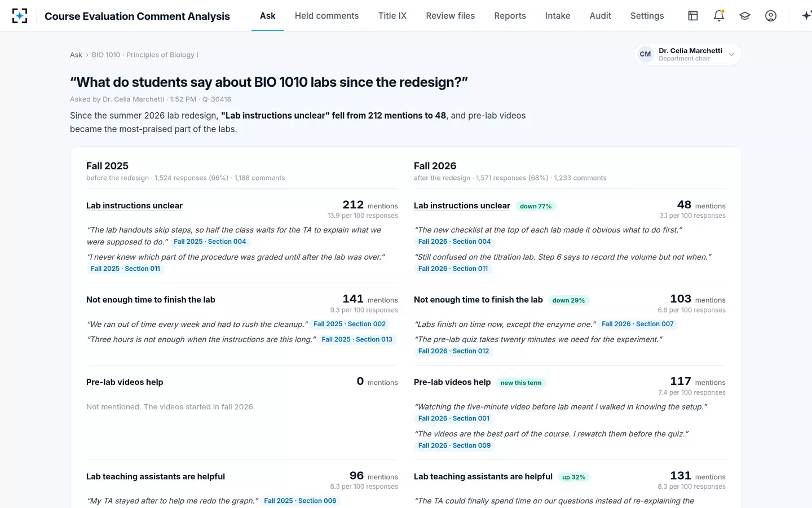Click the sparkle assistant icon
The image size is (812, 508).
[x=806, y=16]
